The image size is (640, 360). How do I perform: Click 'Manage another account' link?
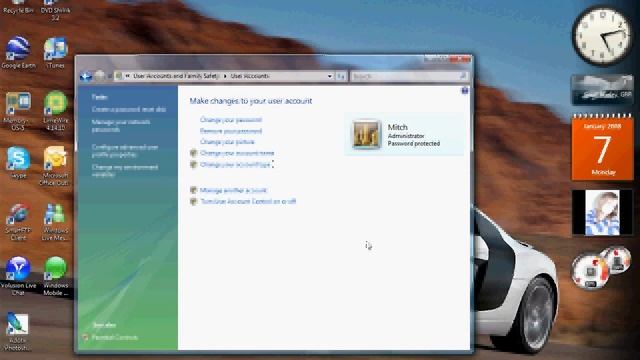tap(233, 190)
